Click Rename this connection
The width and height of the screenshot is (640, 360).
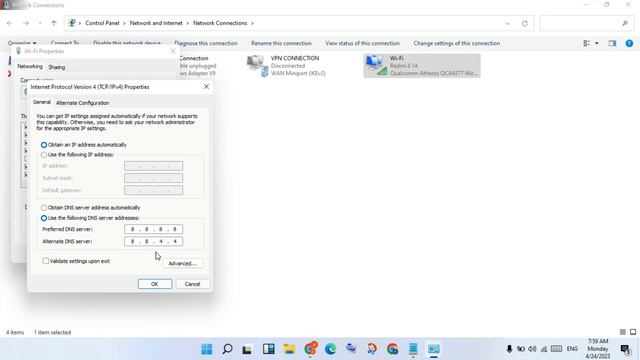pos(281,43)
